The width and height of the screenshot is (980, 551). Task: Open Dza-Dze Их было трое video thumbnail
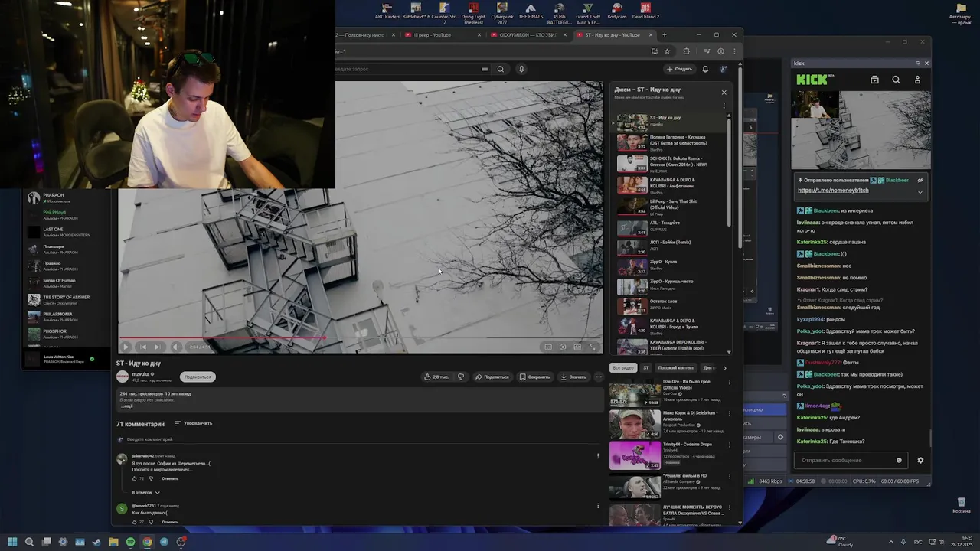tap(635, 391)
